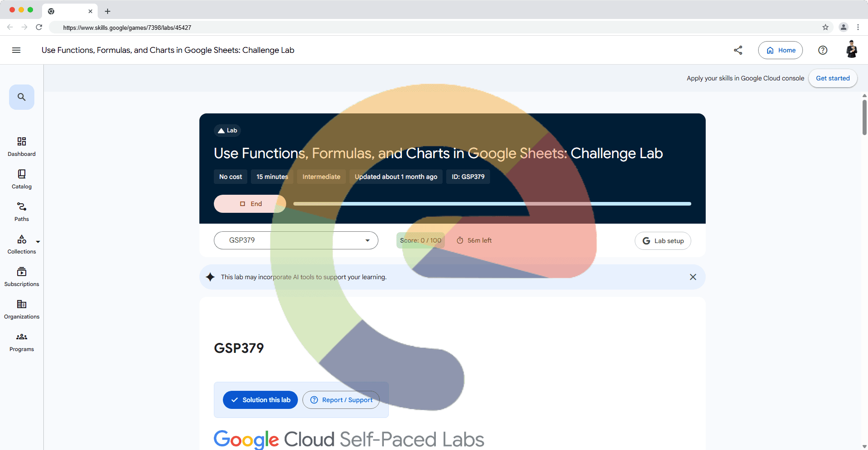The height and width of the screenshot is (450, 868).
Task: Click the 56m left timer
Action: click(x=474, y=240)
